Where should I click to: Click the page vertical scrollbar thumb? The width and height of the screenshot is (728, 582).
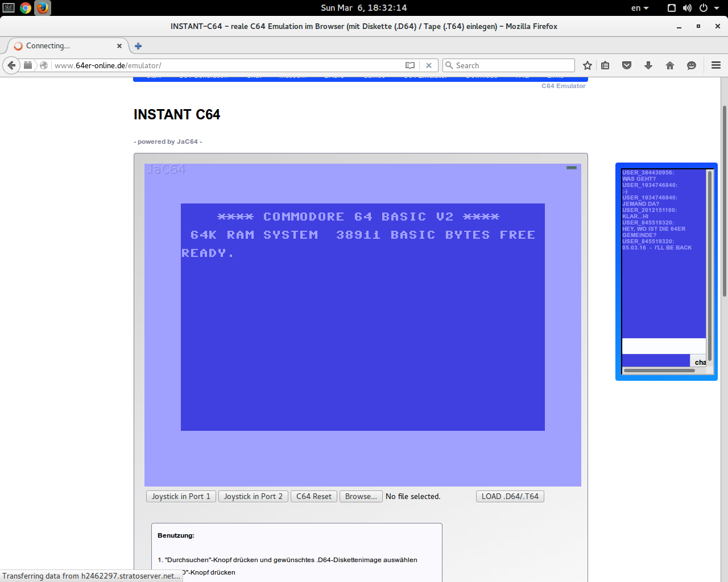[x=725, y=201]
